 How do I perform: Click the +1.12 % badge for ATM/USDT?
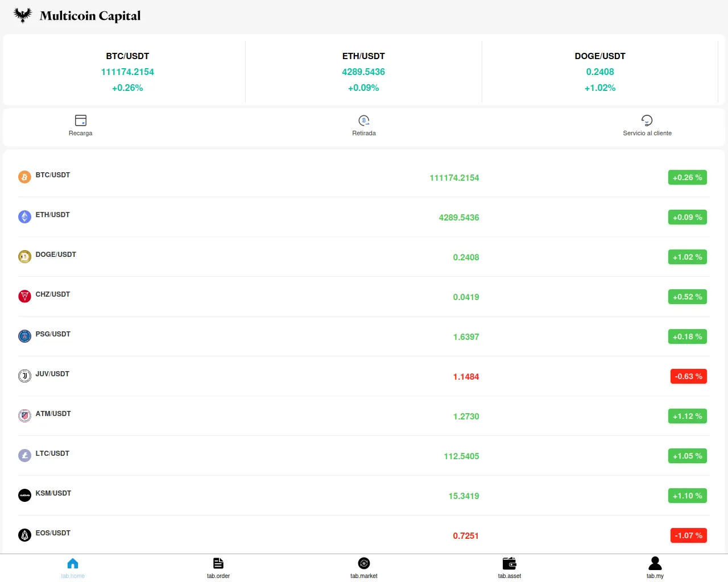pyautogui.click(x=688, y=416)
